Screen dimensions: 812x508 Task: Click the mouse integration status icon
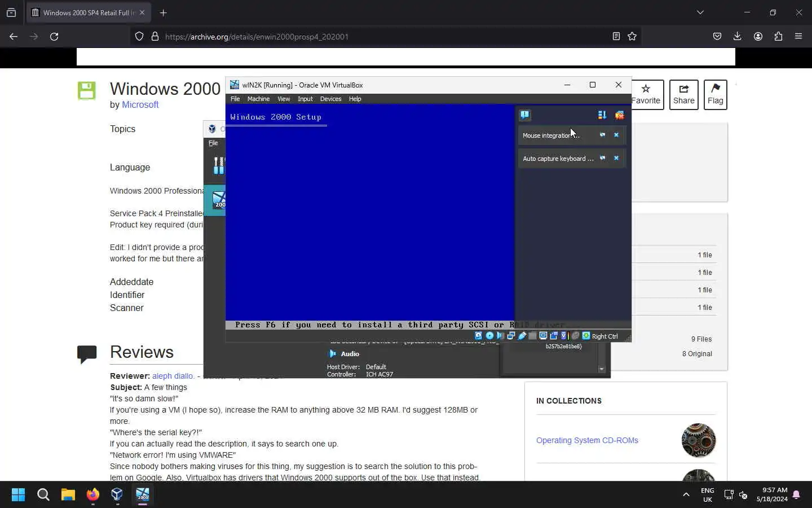(x=575, y=336)
